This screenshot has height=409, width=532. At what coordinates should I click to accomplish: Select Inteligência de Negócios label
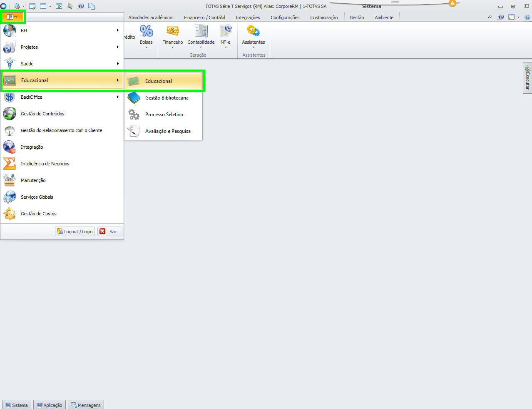pyautogui.click(x=45, y=164)
